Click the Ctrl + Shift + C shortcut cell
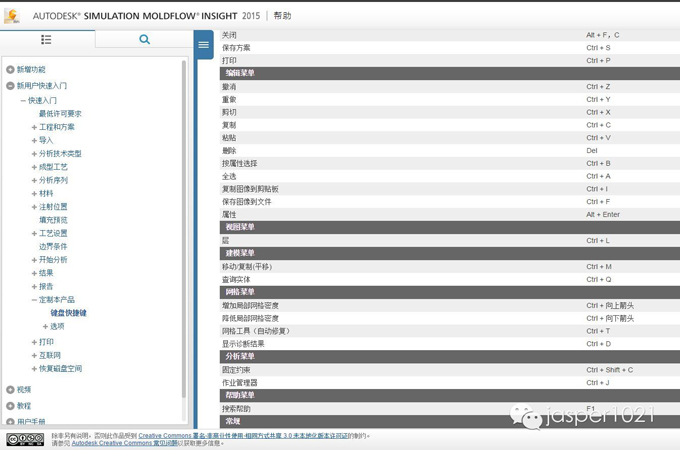The width and height of the screenshot is (680, 450). point(609,370)
